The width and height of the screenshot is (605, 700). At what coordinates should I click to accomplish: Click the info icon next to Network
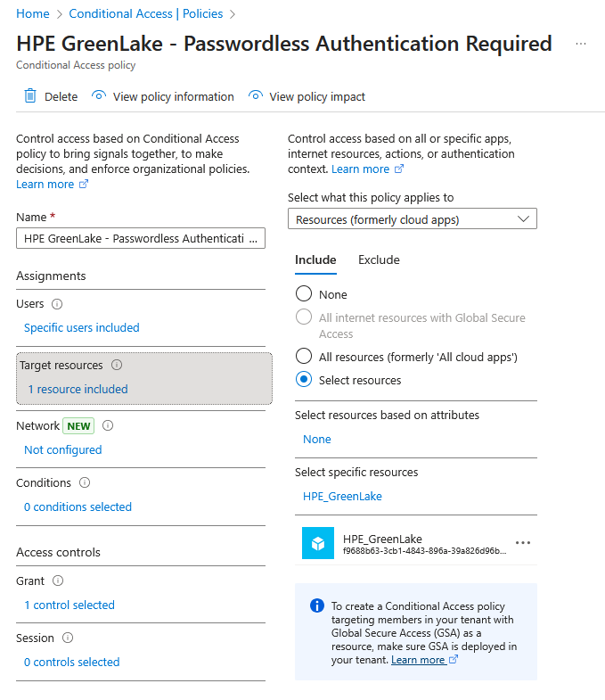pyautogui.click(x=108, y=425)
